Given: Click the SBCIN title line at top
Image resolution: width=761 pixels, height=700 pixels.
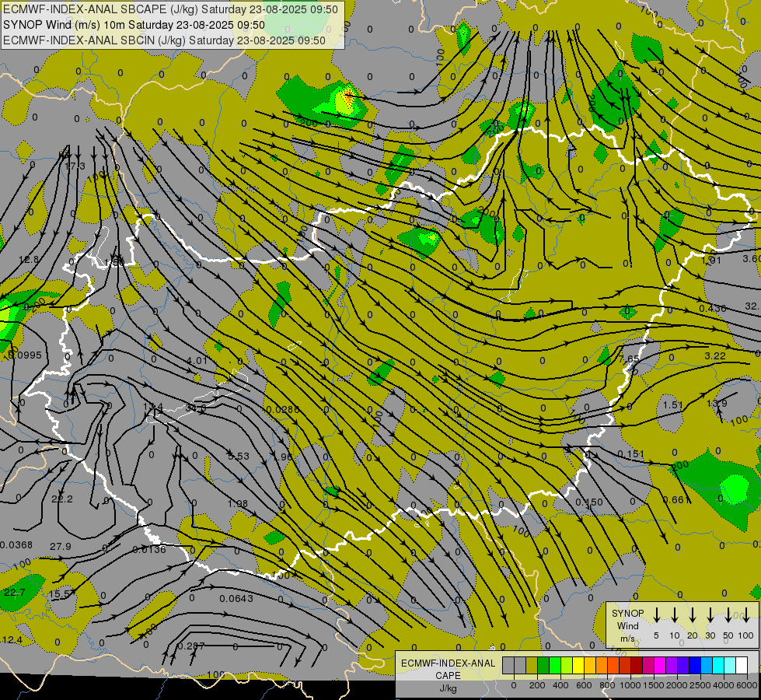Looking at the screenshot, I should [164, 40].
